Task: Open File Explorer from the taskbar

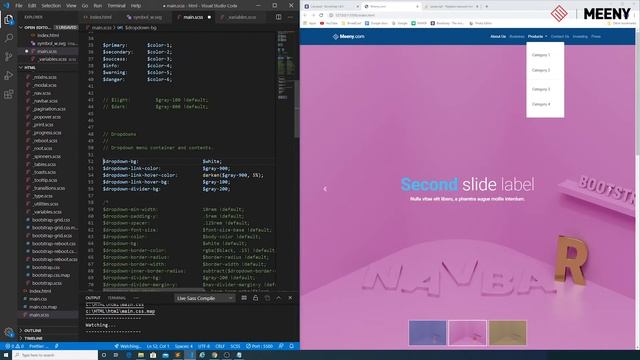Action: [x=141, y=355]
